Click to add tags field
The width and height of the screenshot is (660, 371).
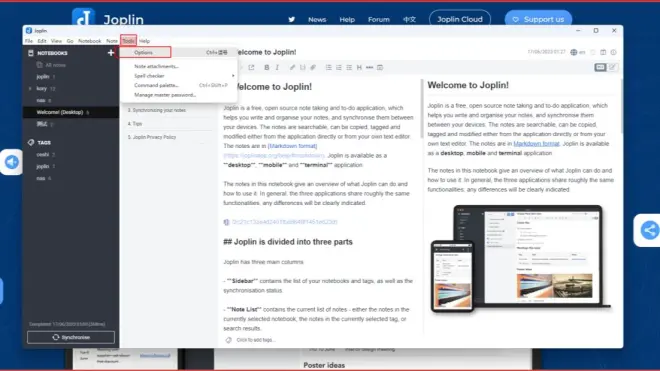[255, 340]
